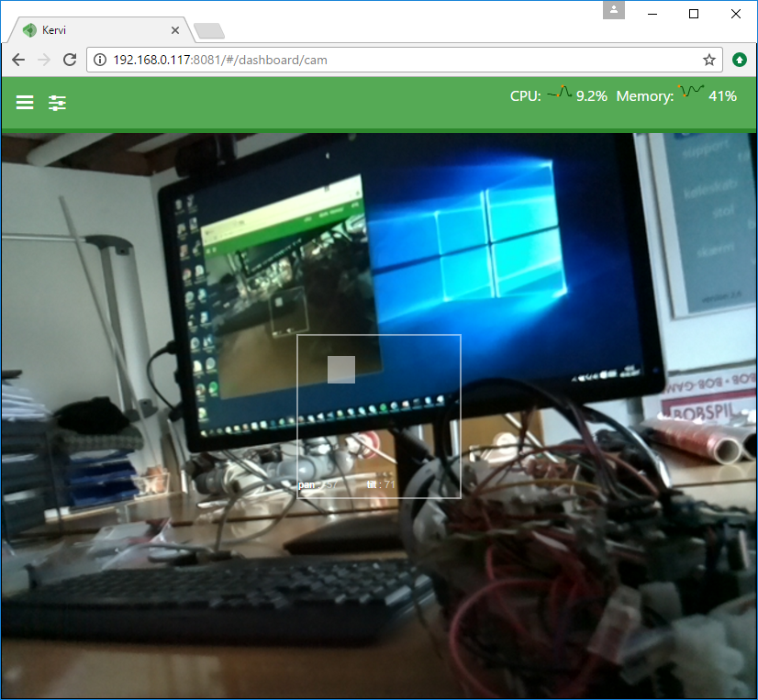The image size is (758, 700).
Task: Click the address bar URL field
Action: coord(404,60)
